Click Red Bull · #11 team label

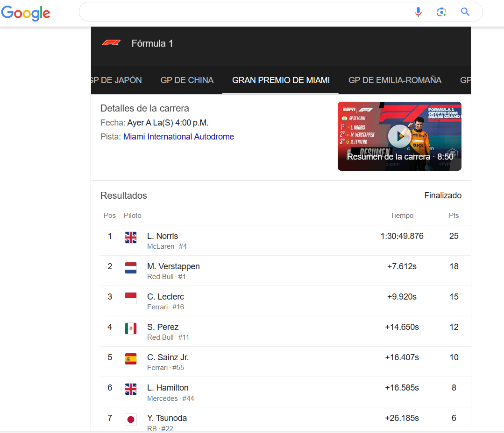coord(168,337)
